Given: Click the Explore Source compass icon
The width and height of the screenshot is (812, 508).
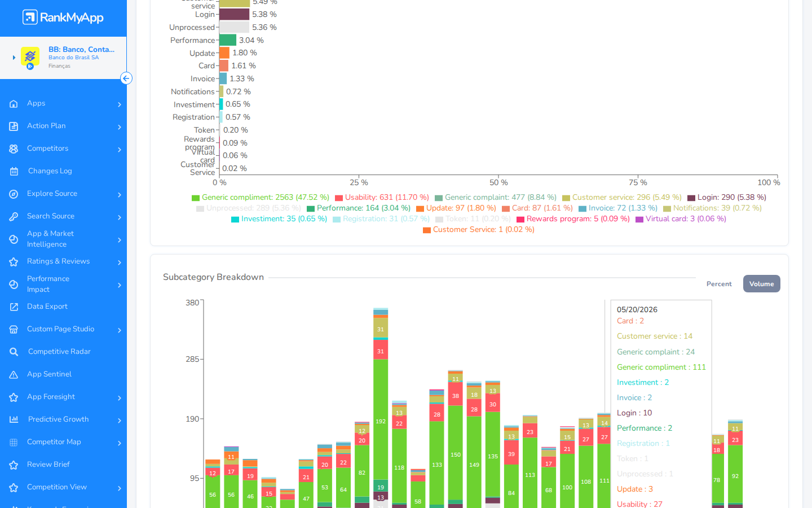Looking at the screenshot, I should coord(14,194).
